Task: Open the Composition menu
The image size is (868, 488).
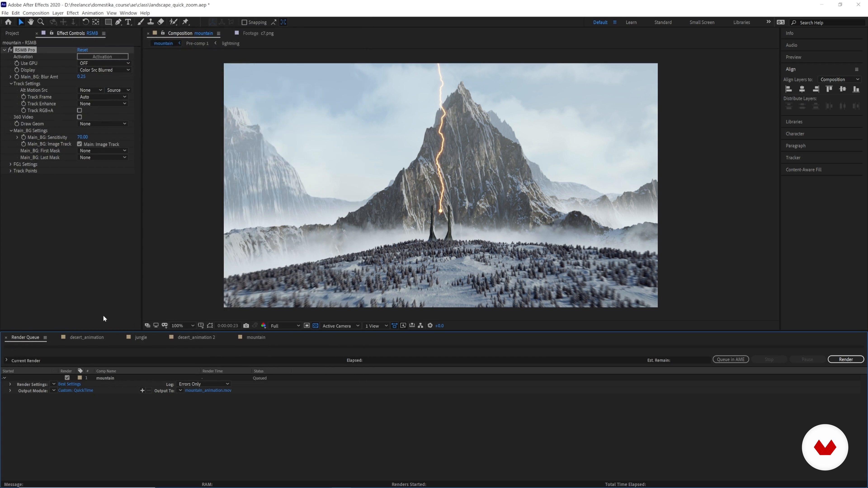Action: click(x=36, y=13)
